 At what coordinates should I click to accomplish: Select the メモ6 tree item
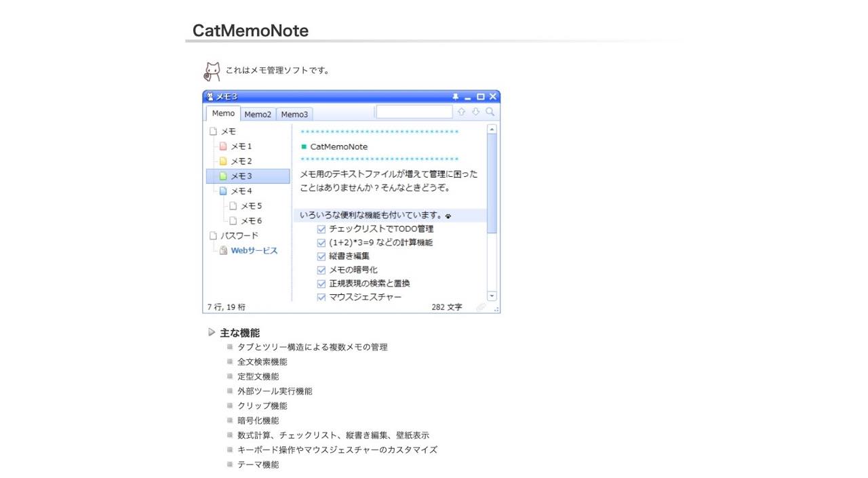252,221
